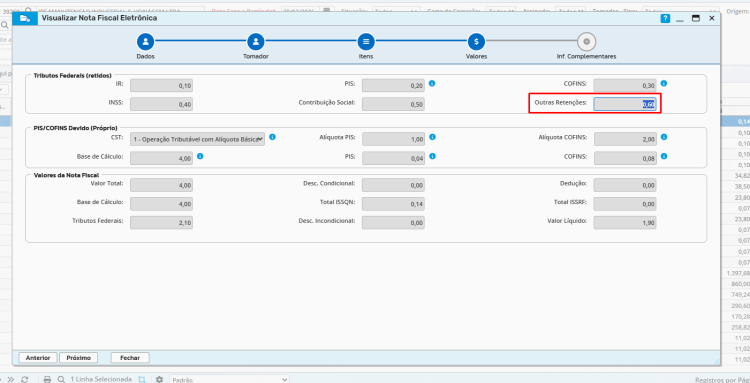The height and width of the screenshot is (383, 750).
Task: Click the '1 Linha Selecionada' status text
Action: (101, 379)
